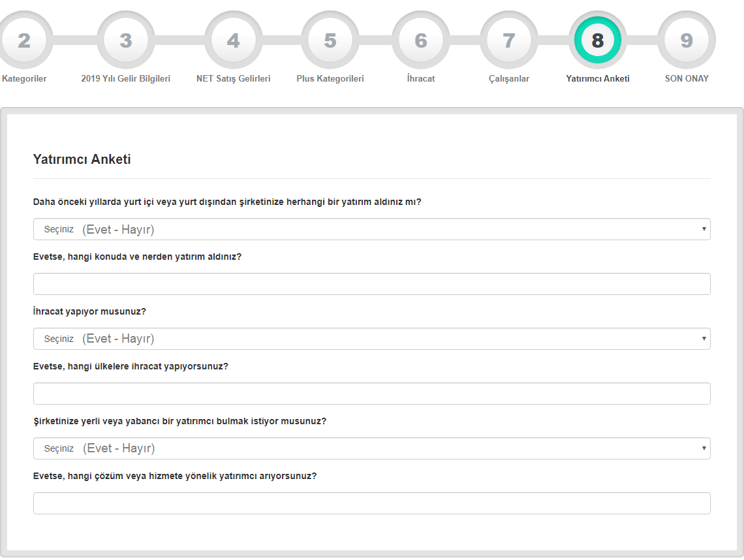Go to step 2 circle Kategoriler
This screenshot has height=560, width=744.
pos(23,40)
